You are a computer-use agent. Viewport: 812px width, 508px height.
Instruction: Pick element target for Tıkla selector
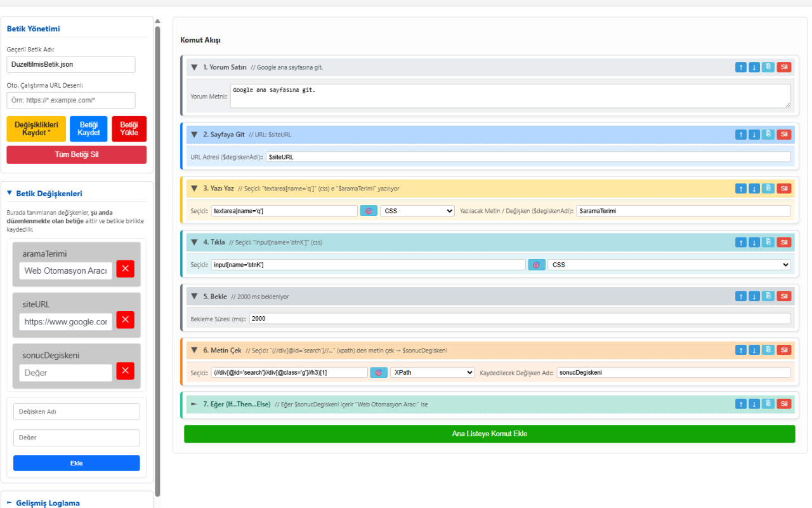click(537, 265)
